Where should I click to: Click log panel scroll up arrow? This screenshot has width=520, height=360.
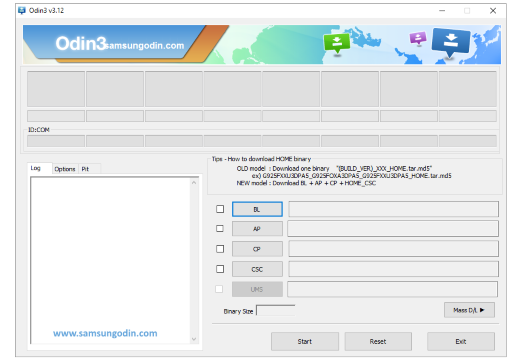coord(194,183)
